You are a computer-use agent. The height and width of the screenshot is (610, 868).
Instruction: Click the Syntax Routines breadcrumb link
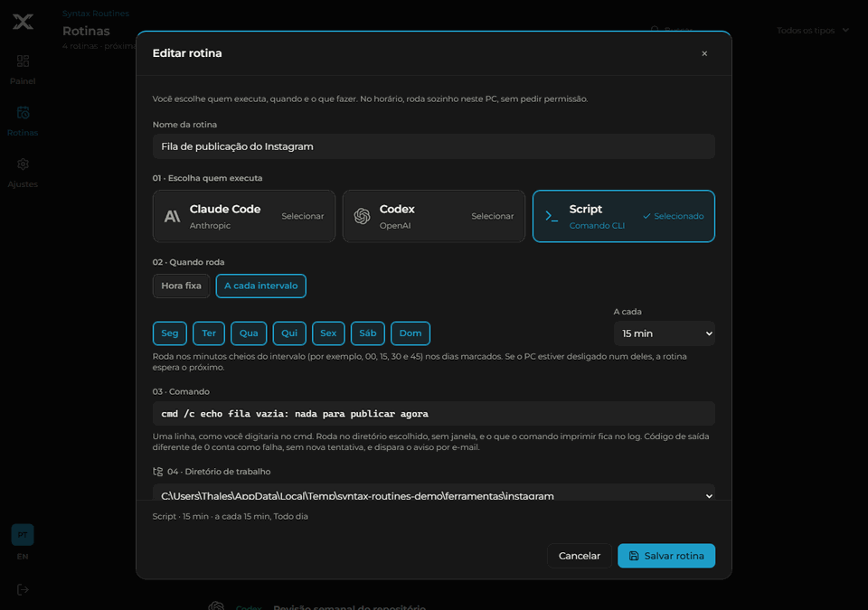[x=95, y=14]
